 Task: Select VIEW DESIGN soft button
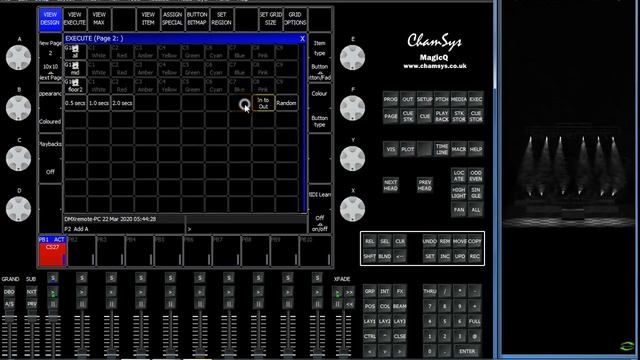click(x=50, y=19)
